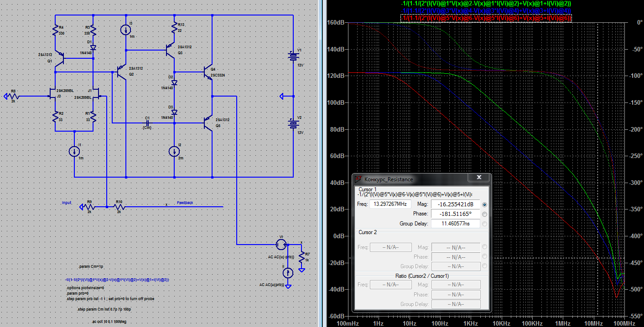Select capacitor C1 symbol
644x327 pixels.
coord(147,123)
